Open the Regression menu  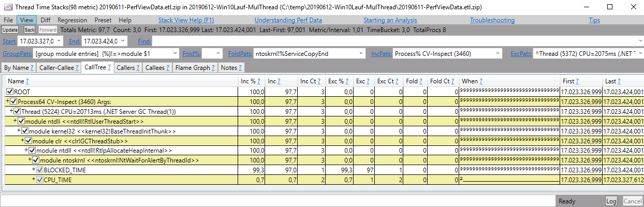click(x=72, y=20)
